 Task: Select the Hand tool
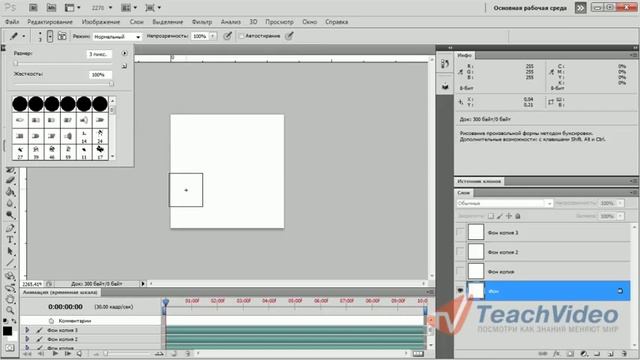coord(10,300)
